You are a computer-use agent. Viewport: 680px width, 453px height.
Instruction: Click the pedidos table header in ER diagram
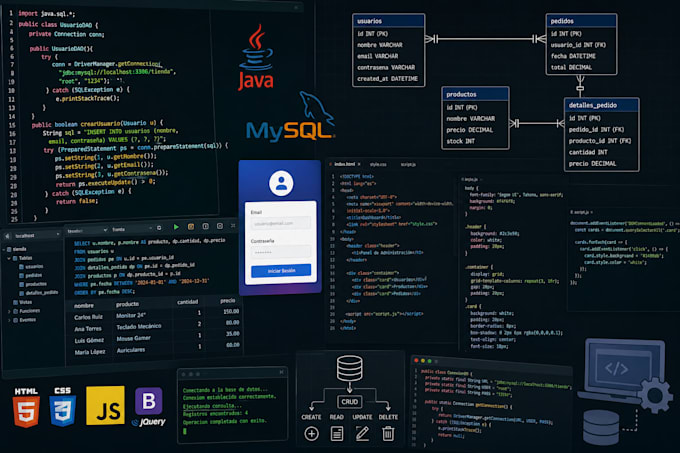[581, 21]
